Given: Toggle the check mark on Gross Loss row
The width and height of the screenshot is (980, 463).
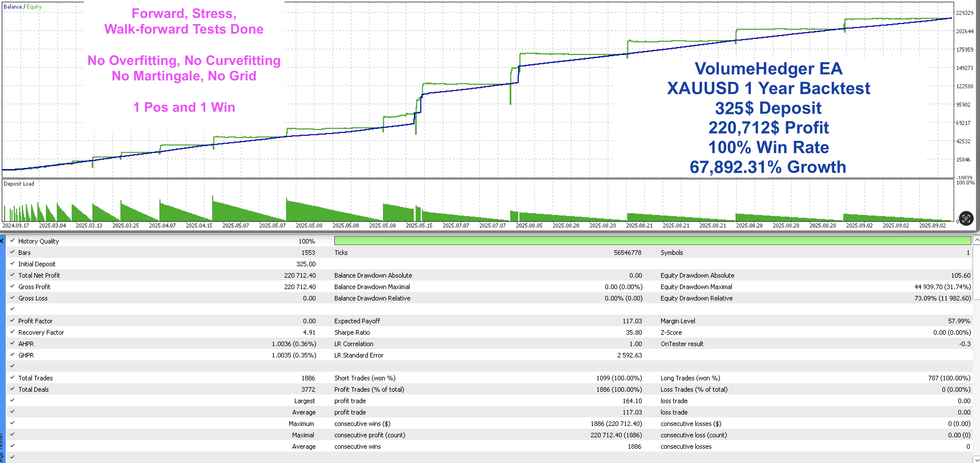Looking at the screenshot, I should tap(12, 298).
